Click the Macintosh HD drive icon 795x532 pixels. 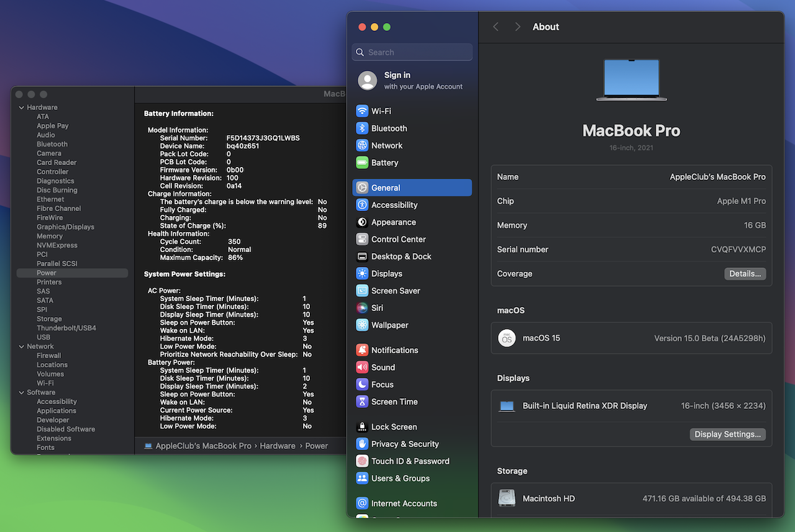507,498
